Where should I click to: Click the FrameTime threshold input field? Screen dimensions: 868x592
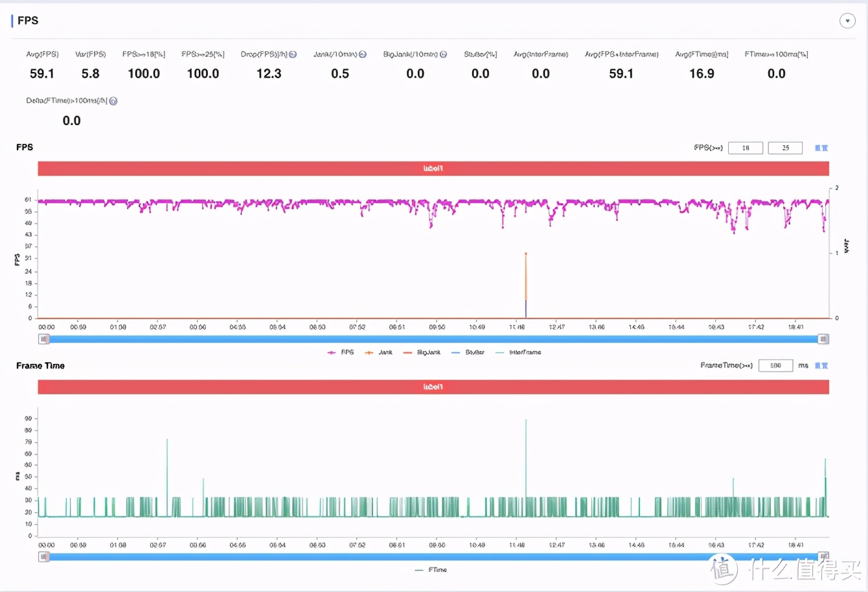click(x=775, y=366)
